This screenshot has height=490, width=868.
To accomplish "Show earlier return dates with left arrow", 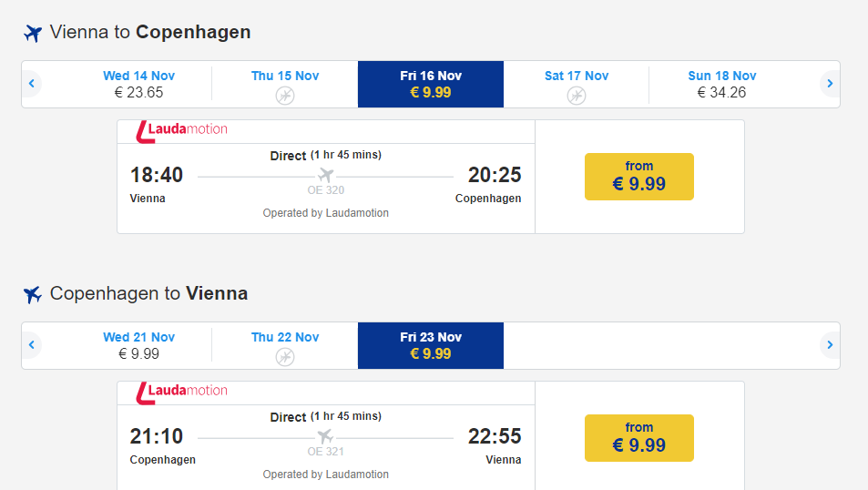I will [32, 345].
